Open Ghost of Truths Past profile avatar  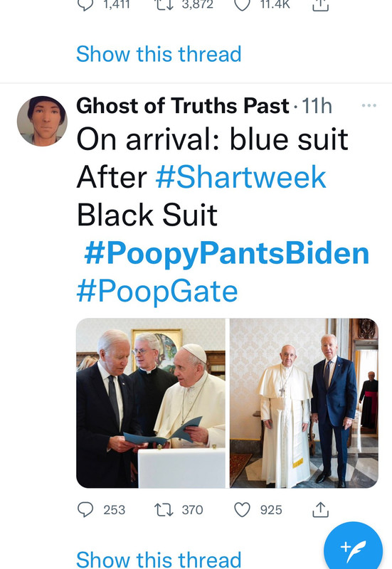[x=42, y=121]
